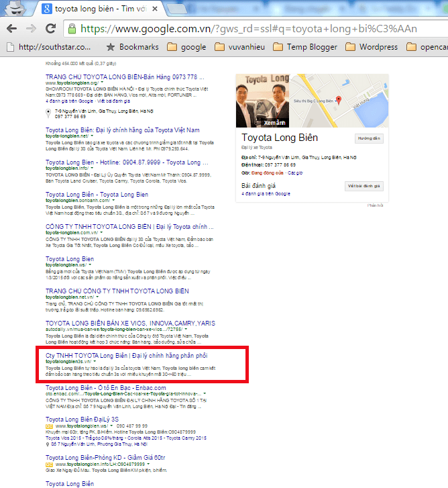This screenshot has width=448, height=488.
Task: Open result TRANG CHỦ CÔNG TY TNHH TOYOTA
Action: tap(117, 291)
